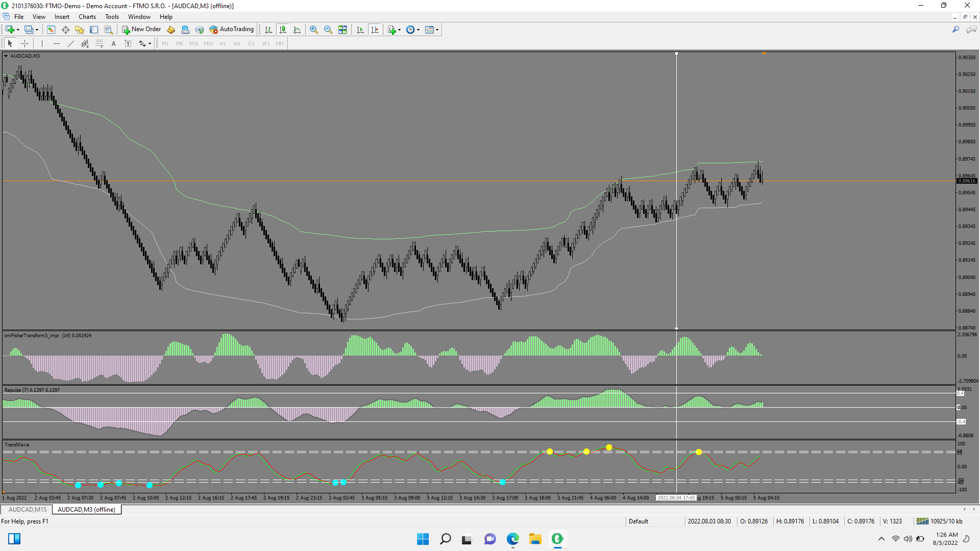Switch to the AUDCAD,M15 tab
The height and width of the screenshot is (551, 980).
(x=27, y=510)
